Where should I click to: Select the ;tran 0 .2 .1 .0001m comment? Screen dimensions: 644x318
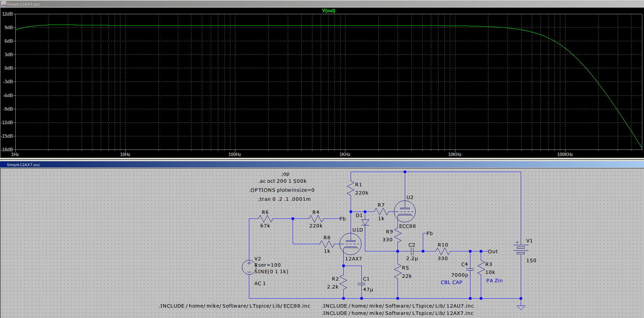pyautogui.click(x=285, y=199)
